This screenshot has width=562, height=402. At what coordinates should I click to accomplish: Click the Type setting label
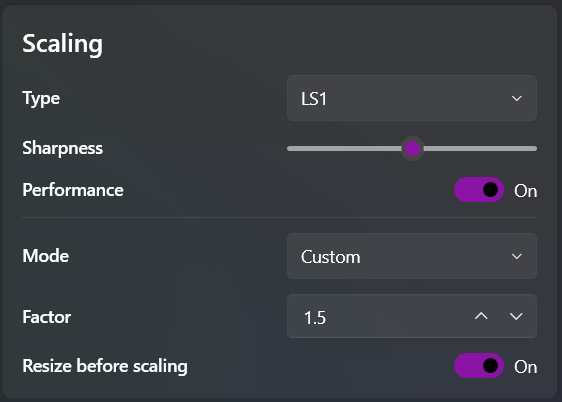(41, 99)
